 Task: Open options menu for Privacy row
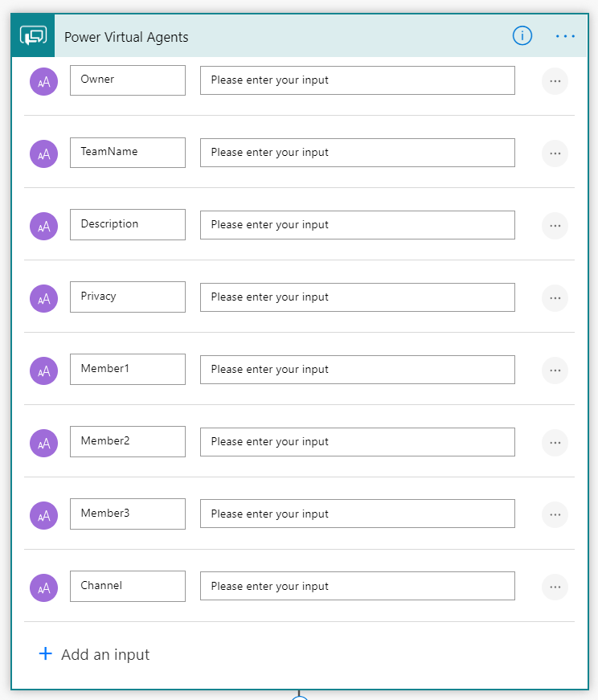[555, 298]
